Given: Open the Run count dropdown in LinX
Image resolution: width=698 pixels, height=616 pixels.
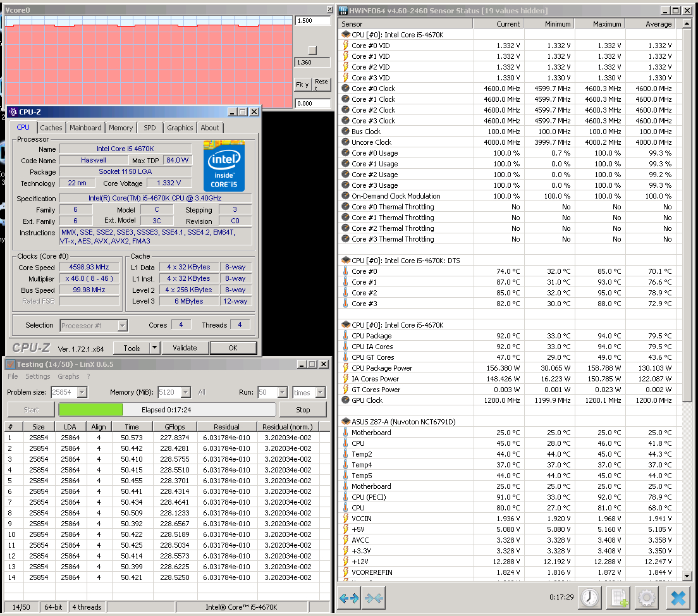Looking at the screenshot, I should 282,392.
